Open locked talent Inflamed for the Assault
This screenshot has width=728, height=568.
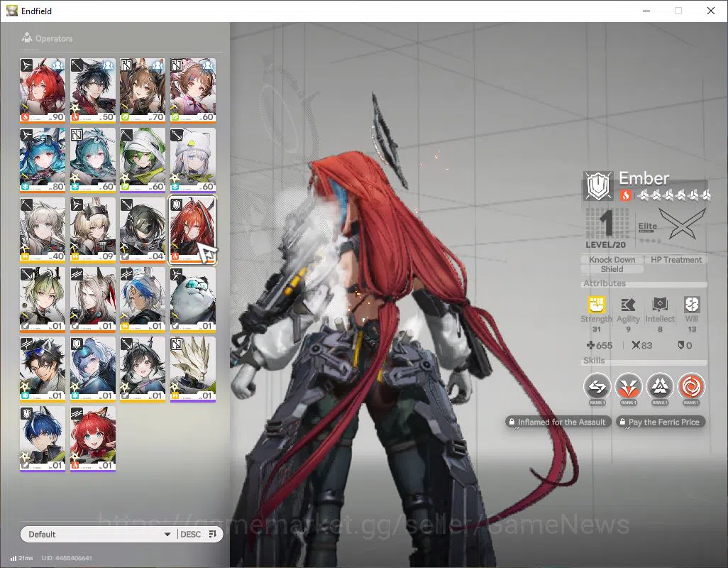coord(557,422)
